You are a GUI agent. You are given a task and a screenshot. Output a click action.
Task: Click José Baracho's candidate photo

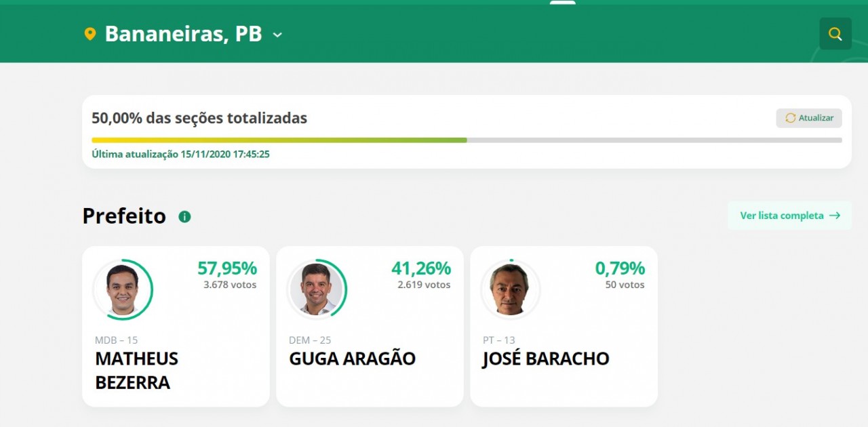511,289
